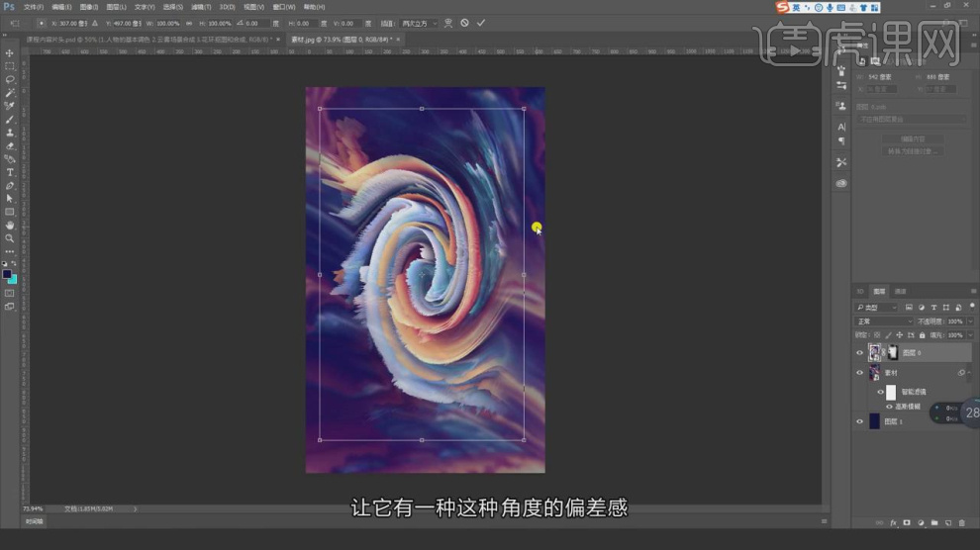Open the Character panel icon
980x550 pixels.
841,127
